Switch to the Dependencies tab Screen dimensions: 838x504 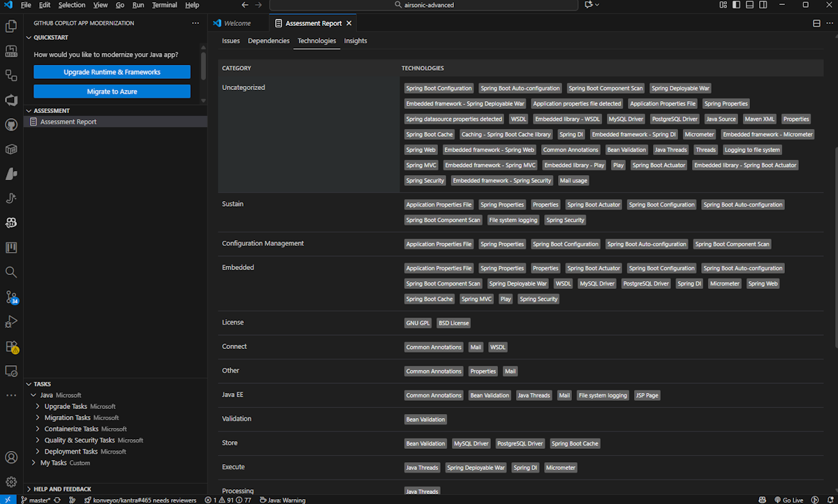pyautogui.click(x=268, y=41)
